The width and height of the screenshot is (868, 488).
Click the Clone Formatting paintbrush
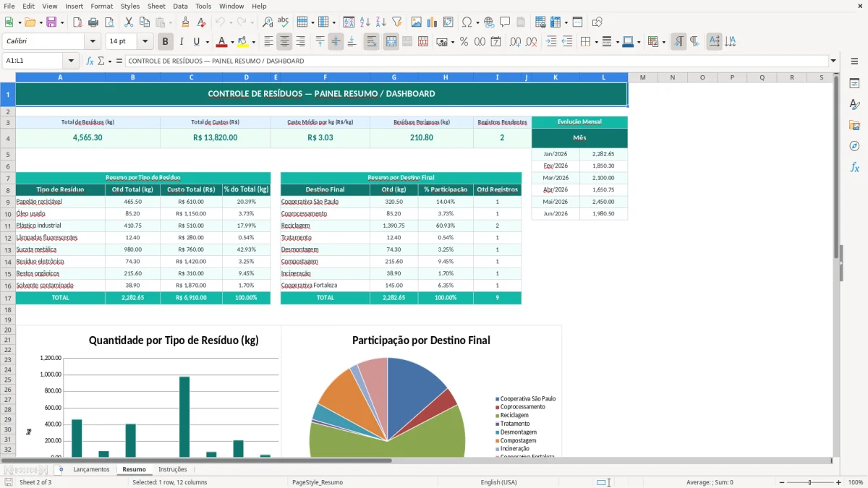[185, 22]
